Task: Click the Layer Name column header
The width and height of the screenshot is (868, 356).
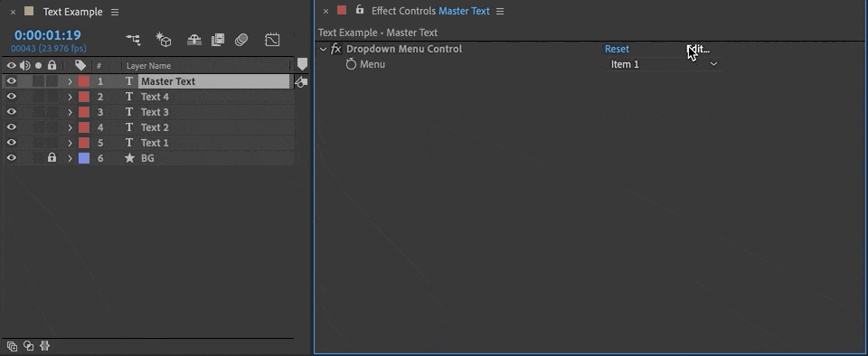Action: [149, 66]
